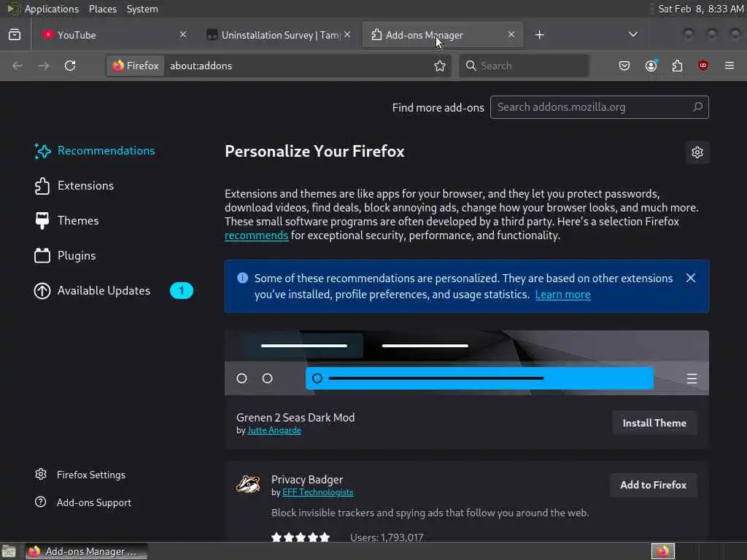Select the Add-ons Manager tab
Viewport: 747px width, 560px height.
(443, 35)
